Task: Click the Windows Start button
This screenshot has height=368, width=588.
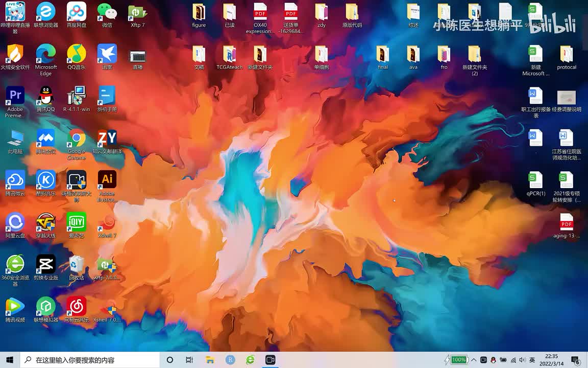Action: (10, 360)
